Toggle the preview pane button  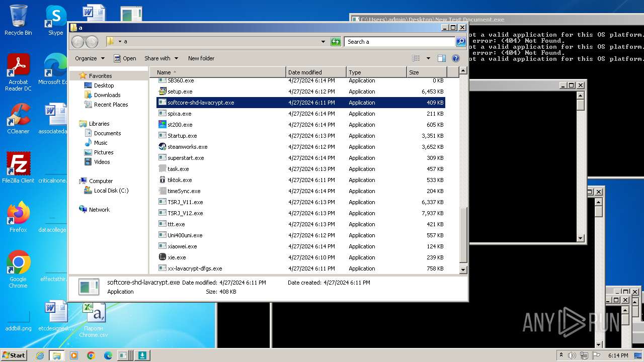point(441,58)
